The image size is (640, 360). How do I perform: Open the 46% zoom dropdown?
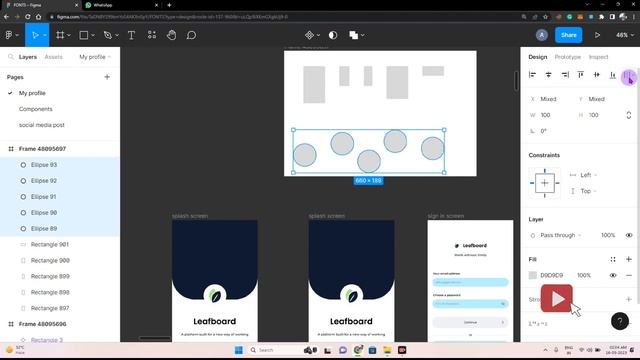(x=625, y=35)
